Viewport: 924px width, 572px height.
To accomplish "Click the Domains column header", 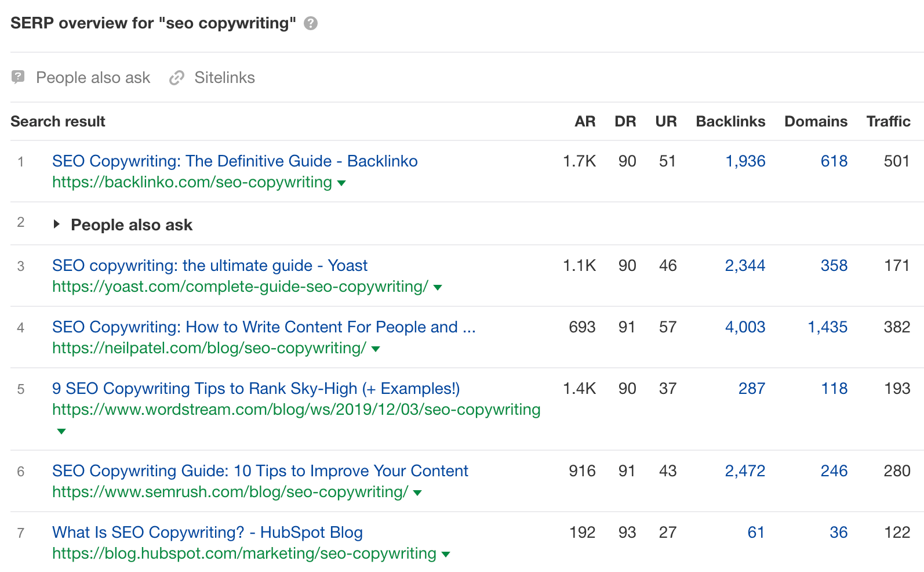I will point(816,121).
